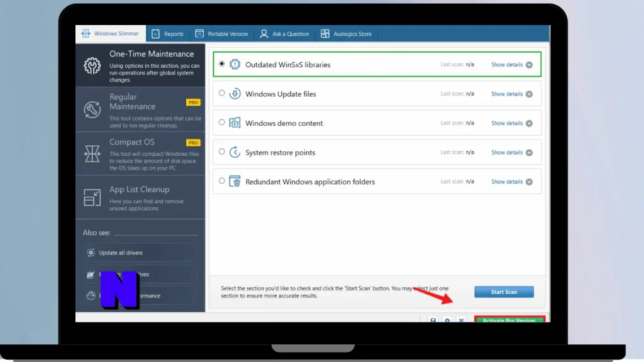The width and height of the screenshot is (644, 362).
Task: Click 'Last scan: n/a' in the System restore points row
Action: [457, 152]
